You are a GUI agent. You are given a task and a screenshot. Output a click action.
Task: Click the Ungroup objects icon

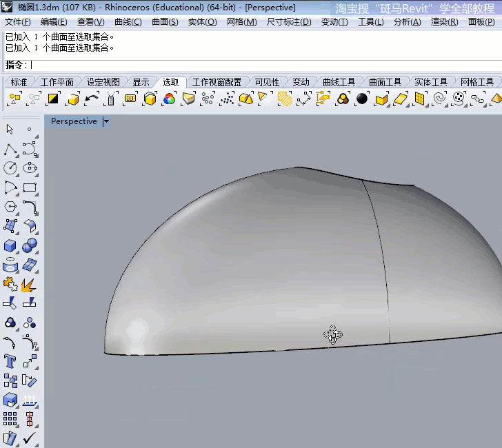click(x=30, y=323)
